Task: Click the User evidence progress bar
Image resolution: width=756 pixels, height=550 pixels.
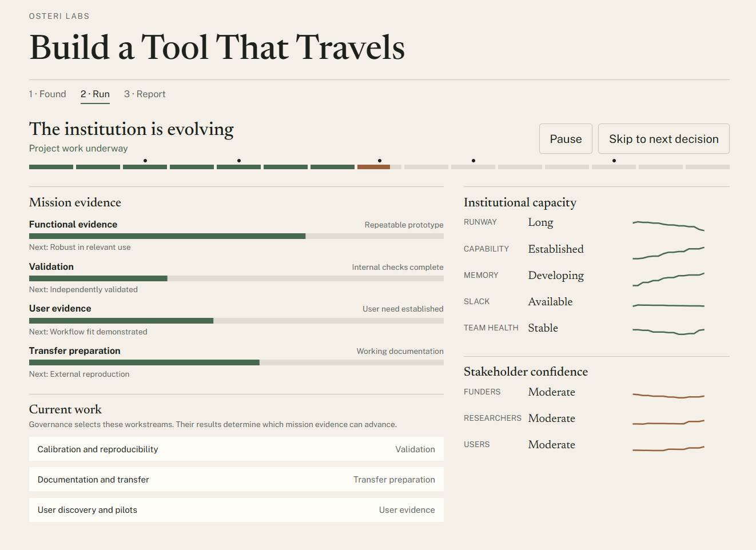Action: point(236,321)
